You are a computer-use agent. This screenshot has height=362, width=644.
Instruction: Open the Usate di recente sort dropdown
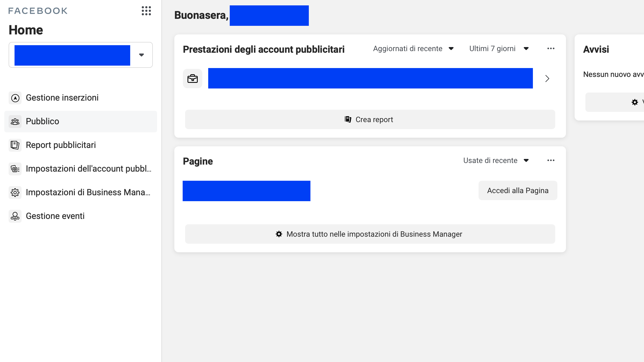496,161
